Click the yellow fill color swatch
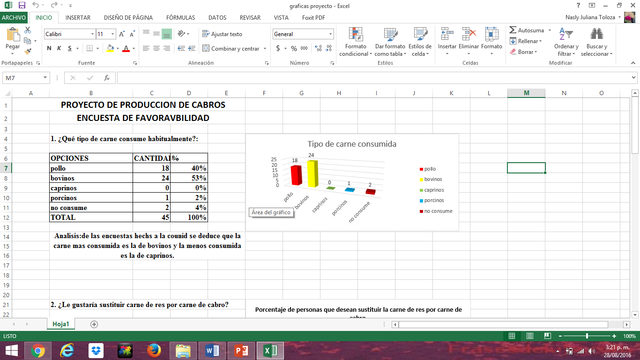The width and height of the screenshot is (640, 360). tap(110, 49)
